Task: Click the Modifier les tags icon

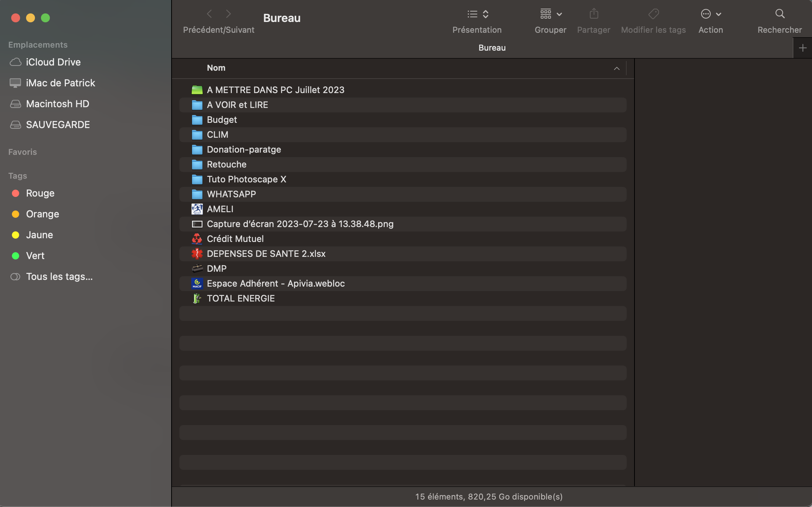Action: 653,14
